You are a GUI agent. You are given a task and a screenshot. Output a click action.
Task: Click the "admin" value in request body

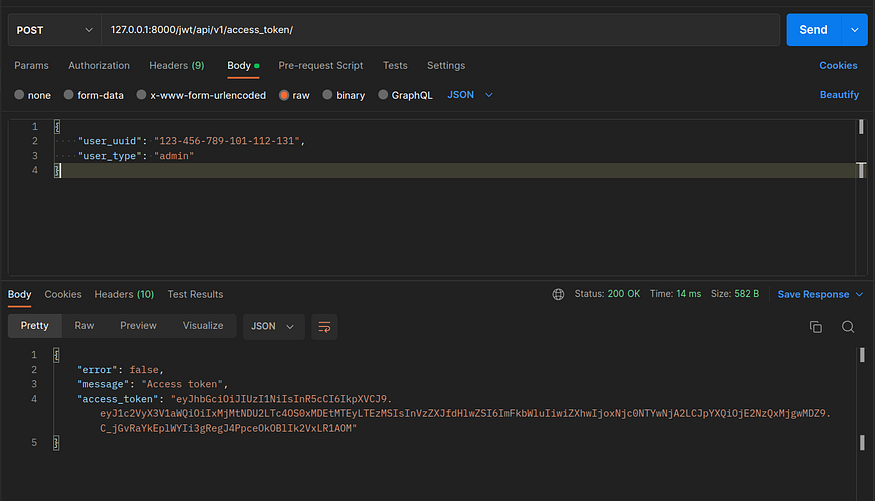point(174,156)
